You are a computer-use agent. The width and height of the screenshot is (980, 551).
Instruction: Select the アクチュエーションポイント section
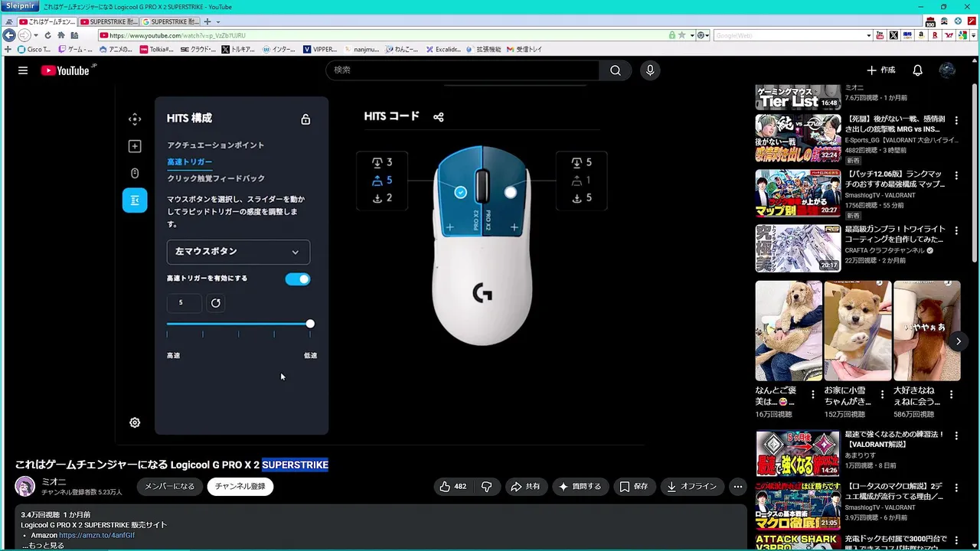[216, 145]
